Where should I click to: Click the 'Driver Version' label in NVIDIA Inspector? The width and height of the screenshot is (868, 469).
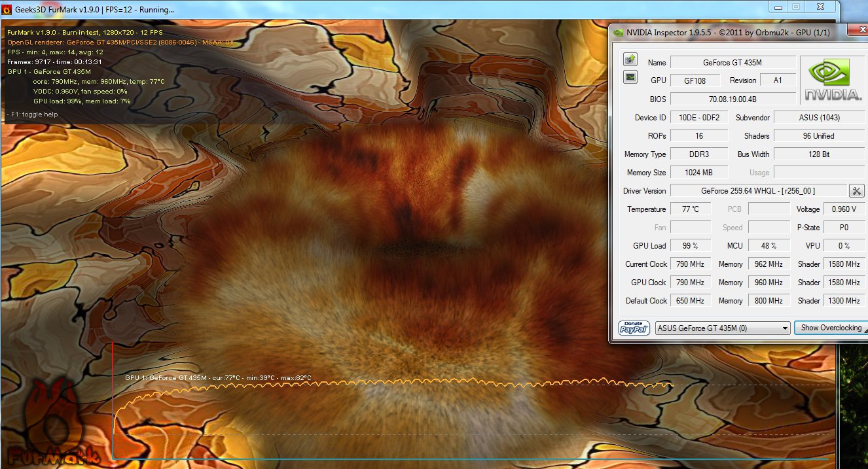(644, 191)
